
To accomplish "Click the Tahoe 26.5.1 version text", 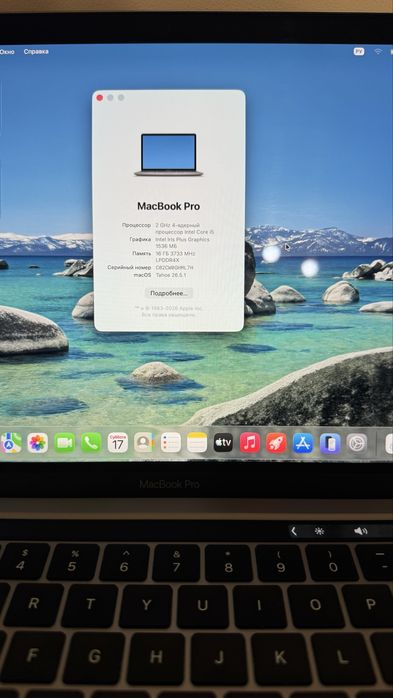I will (x=171, y=275).
